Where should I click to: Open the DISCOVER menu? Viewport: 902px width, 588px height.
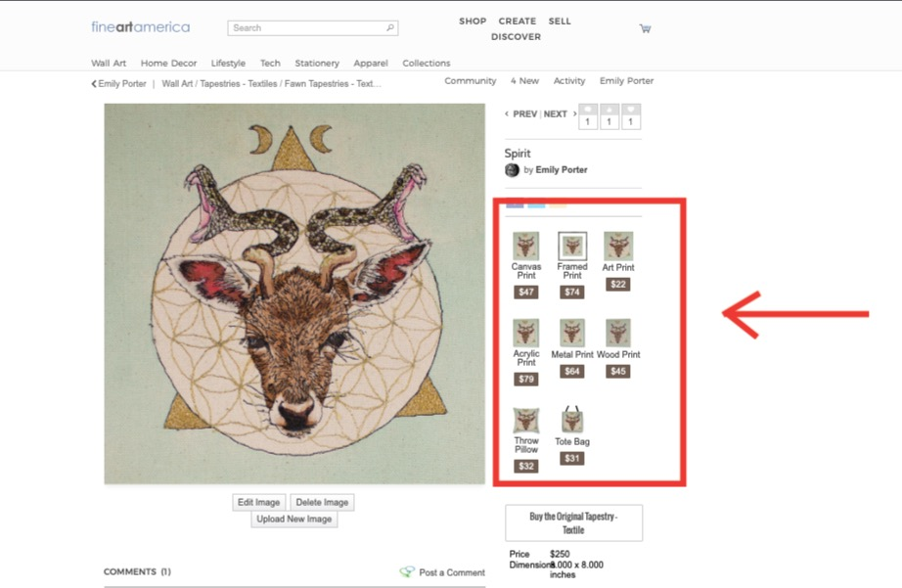(x=516, y=37)
